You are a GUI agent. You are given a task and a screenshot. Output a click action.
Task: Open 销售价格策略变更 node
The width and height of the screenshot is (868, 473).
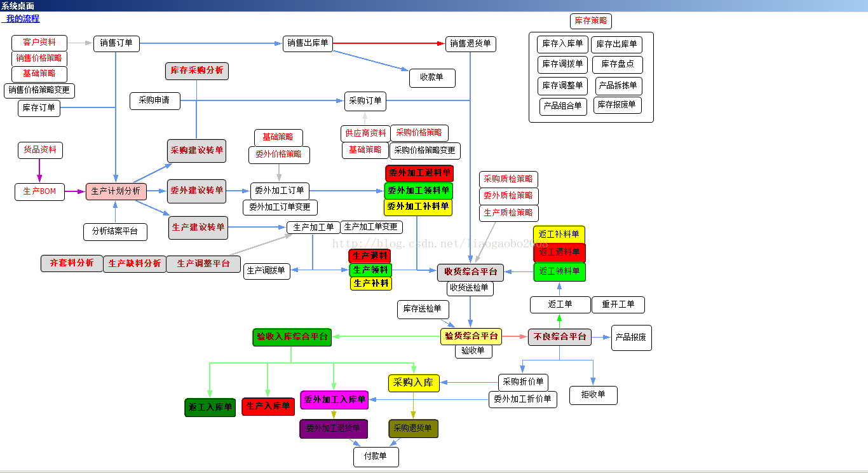point(39,90)
